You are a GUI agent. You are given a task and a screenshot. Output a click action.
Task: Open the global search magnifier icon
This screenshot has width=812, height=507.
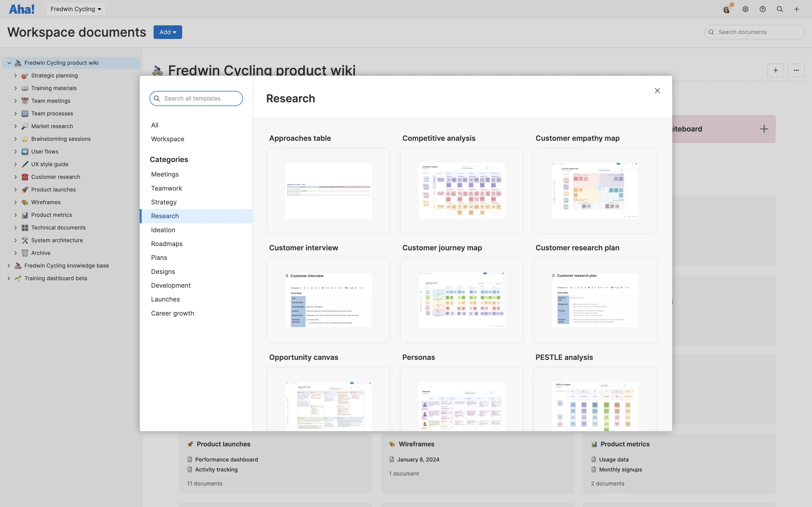click(780, 9)
